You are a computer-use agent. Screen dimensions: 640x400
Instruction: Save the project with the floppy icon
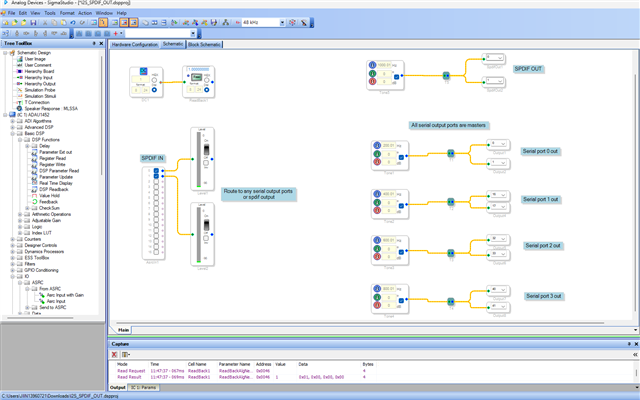point(33,22)
